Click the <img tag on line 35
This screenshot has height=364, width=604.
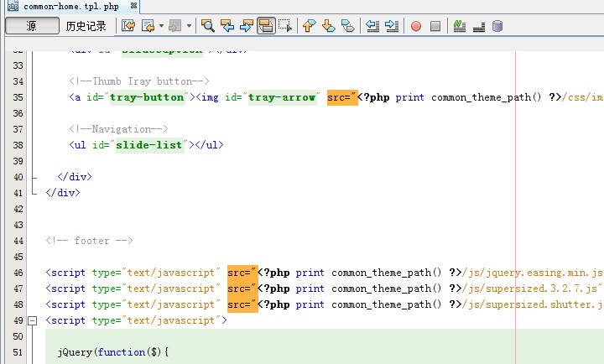208,97
